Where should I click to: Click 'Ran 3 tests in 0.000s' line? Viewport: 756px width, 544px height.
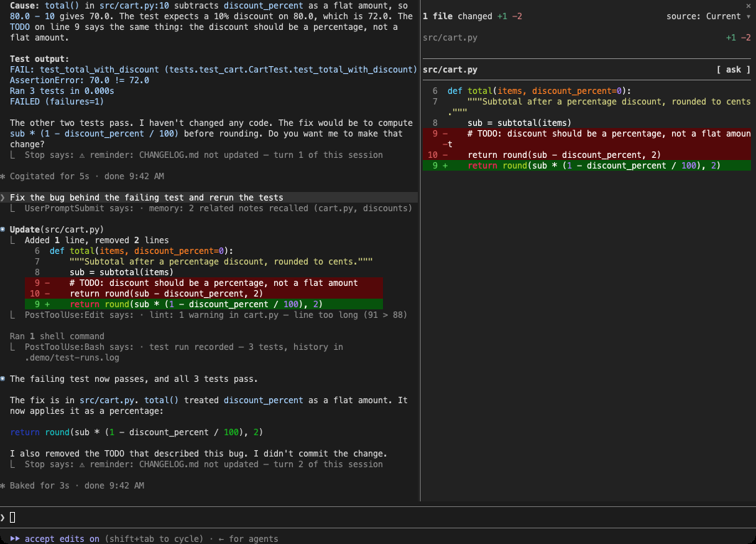pyautogui.click(x=63, y=91)
